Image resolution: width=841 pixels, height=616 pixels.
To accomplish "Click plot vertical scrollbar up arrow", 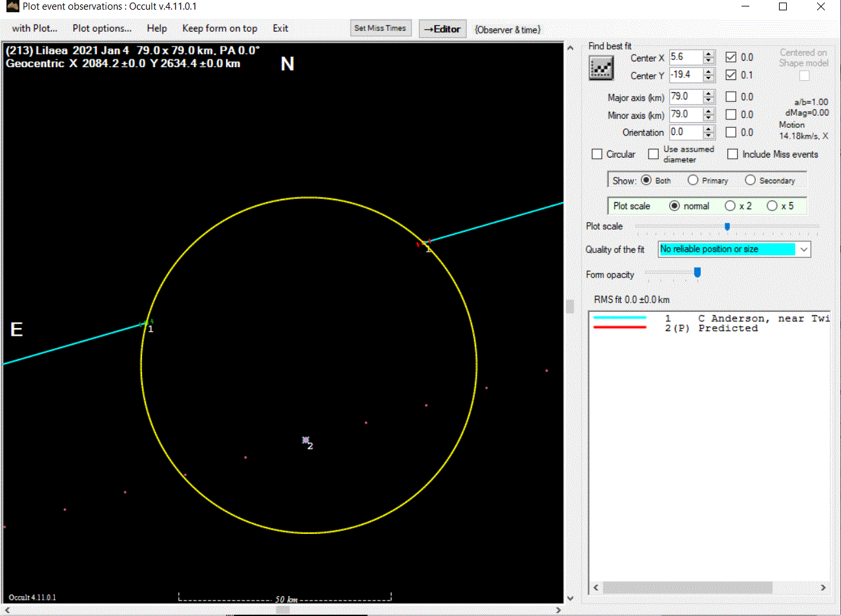I will point(570,48).
